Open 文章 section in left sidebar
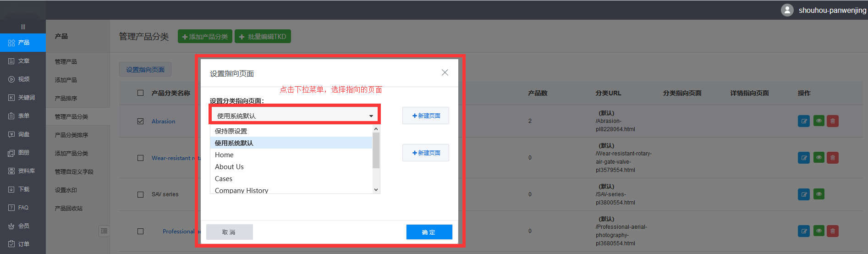This screenshot has height=254, width=868. coord(23,61)
